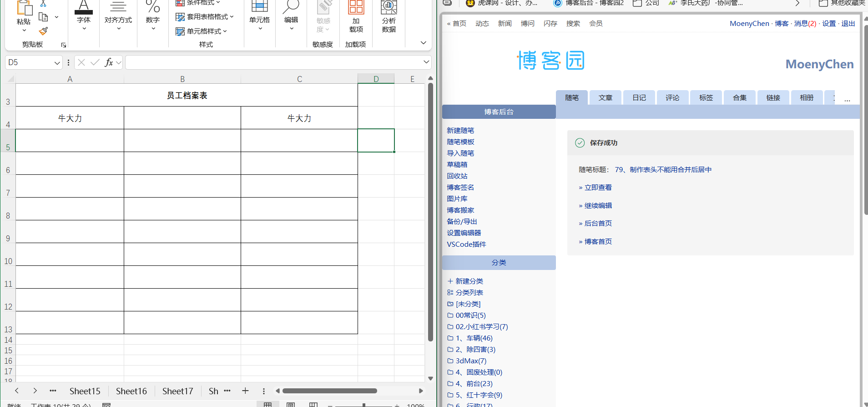Click the cancel X in formula bar
Image resolution: width=868 pixels, height=407 pixels.
click(81, 62)
